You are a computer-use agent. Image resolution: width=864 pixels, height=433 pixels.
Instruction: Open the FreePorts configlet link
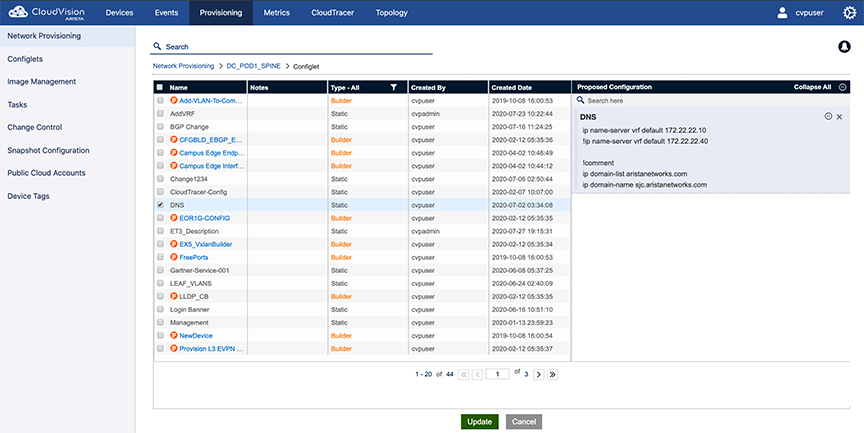click(193, 257)
